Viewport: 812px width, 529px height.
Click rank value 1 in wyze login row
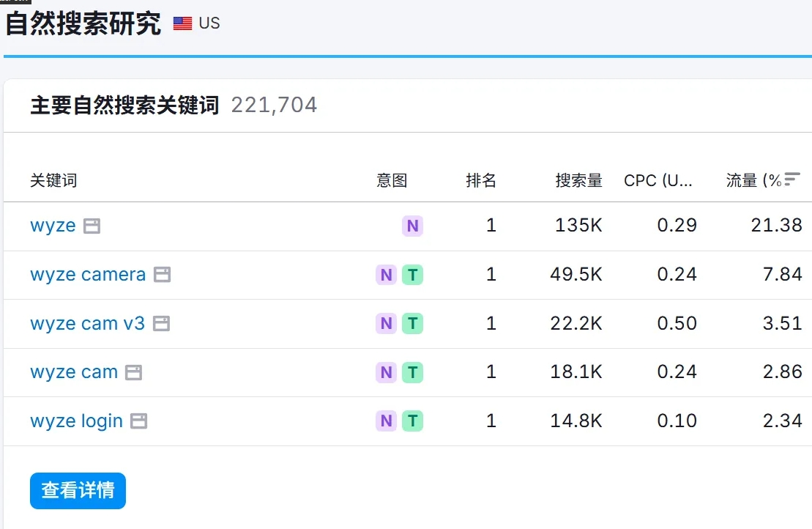(491, 421)
